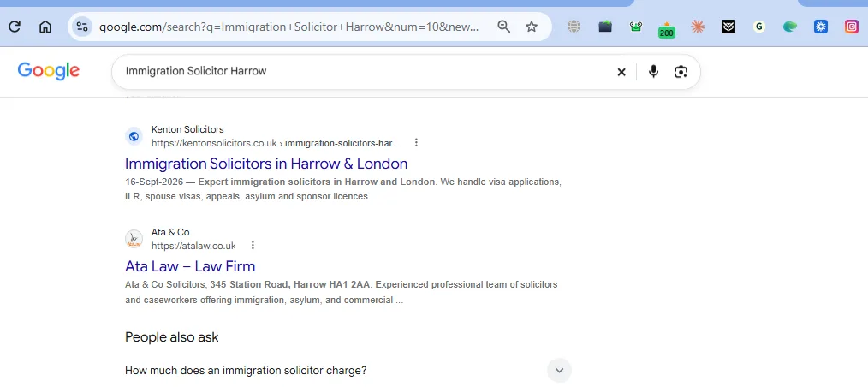Go to the browser home page icon
This screenshot has height=387, width=868.
tap(45, 27)
